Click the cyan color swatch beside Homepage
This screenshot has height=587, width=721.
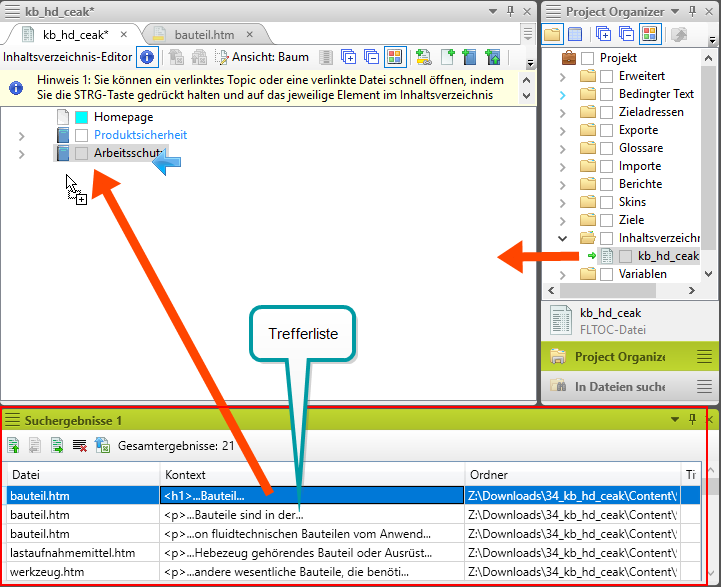[x=81, y=117]
